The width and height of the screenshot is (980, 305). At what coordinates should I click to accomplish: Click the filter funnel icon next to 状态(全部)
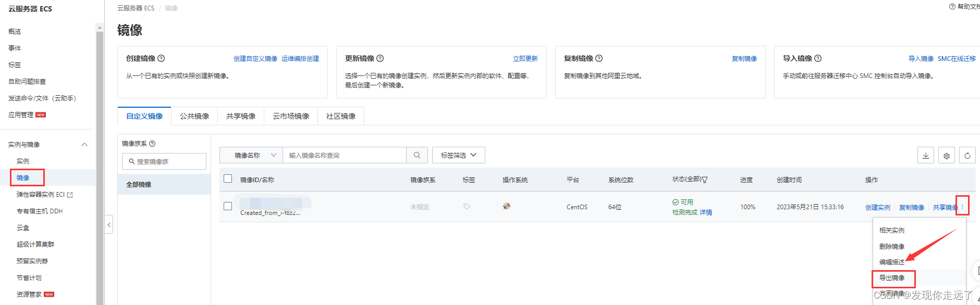point(705,180)
